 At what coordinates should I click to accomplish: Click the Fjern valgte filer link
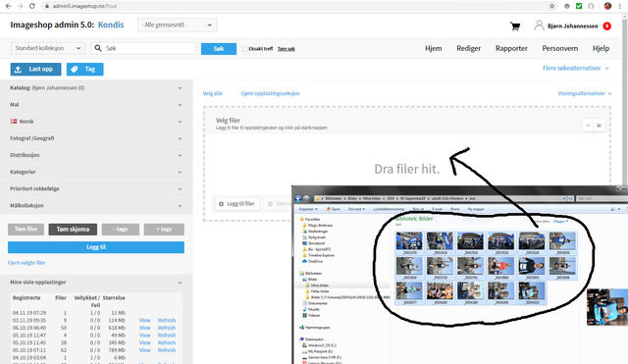[26, 263]
